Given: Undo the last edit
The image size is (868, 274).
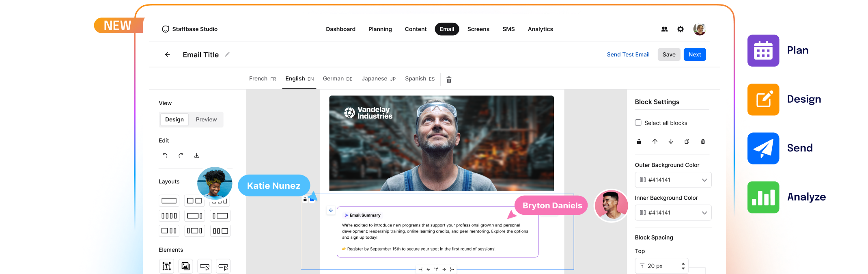Looking at the screenshot, I should click(165, 155).
